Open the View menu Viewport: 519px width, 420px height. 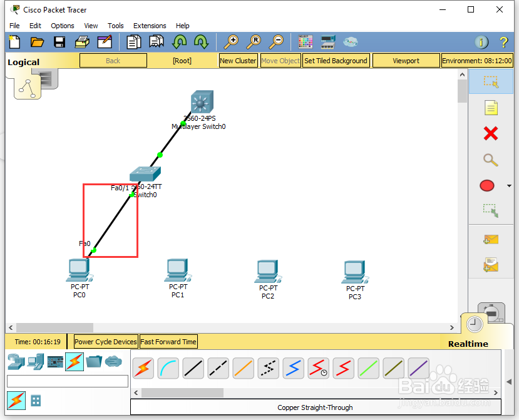tap(91, 26)
